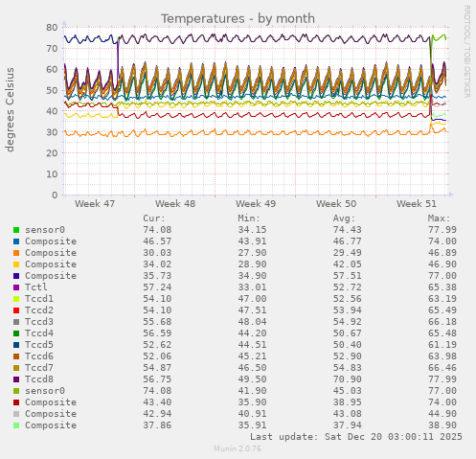This screenshot has height=459, width=476.
Task: Click the Tccd6 average value 52.90
Action: coord(348,356)
